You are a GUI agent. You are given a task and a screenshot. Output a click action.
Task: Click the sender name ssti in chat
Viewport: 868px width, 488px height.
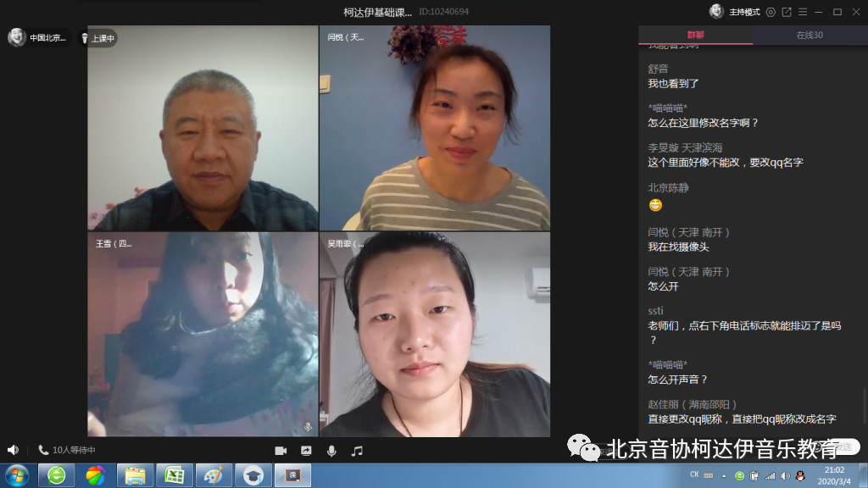click(x=655, y=311)
